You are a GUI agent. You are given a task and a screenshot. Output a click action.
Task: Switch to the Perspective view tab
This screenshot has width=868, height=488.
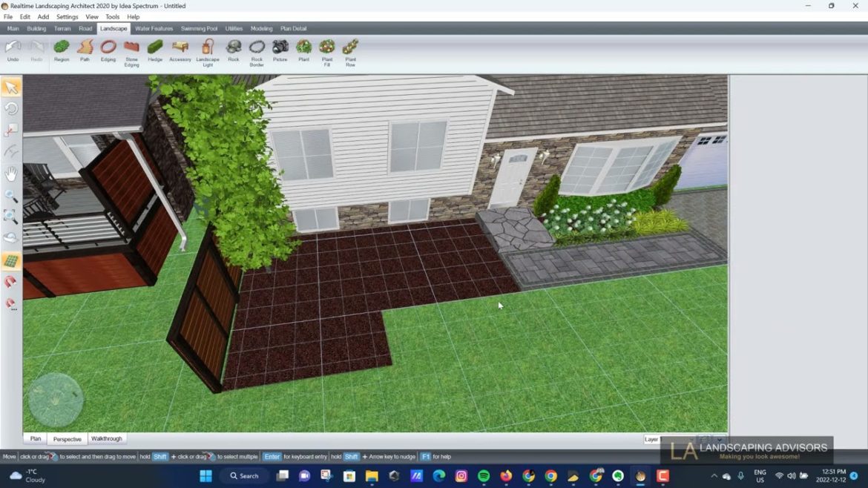(67, 438)
